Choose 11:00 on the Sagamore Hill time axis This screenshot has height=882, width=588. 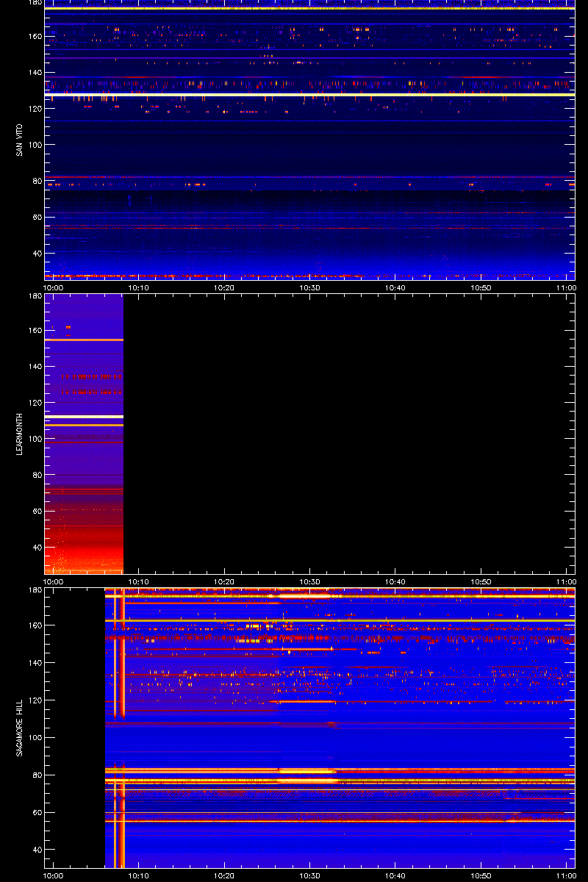tap(567, 875)
